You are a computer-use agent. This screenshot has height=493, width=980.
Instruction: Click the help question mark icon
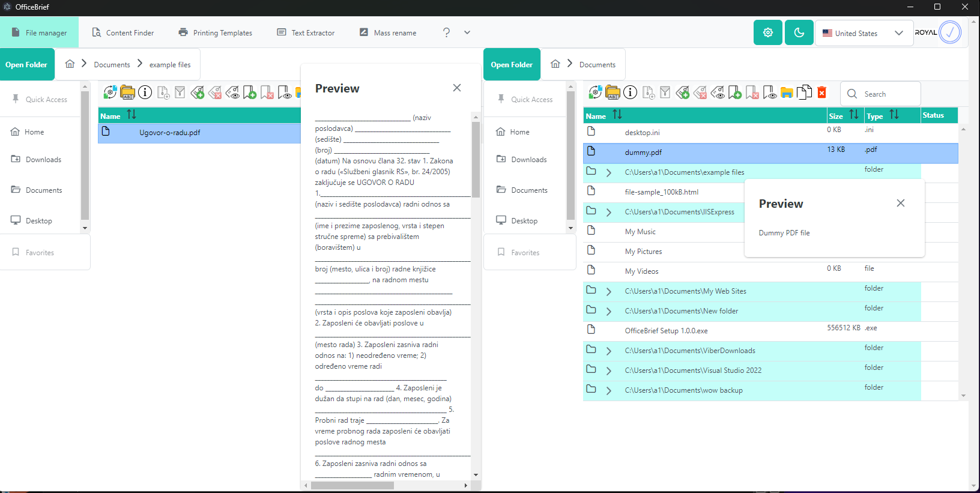[446, 32]
